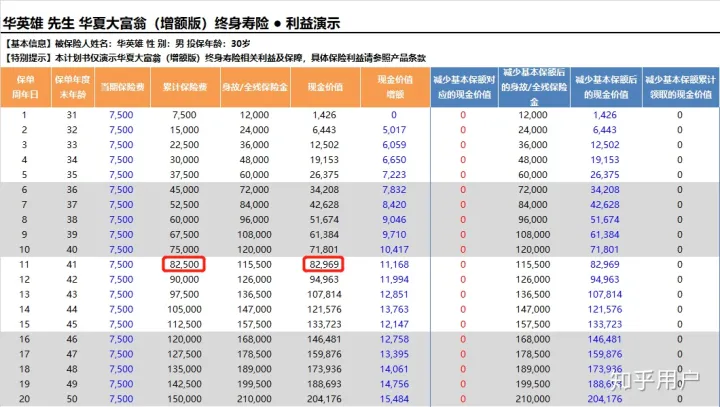Screen dimensions: 720x407
Task: Click 当期保险费 7,500 in year 16 row
Action: (x=121, y=339)
